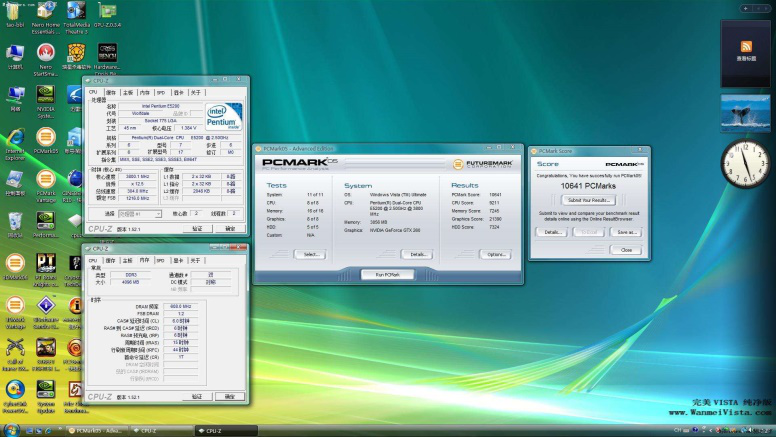Click the whale tail slideshow gadget

coord(746,113)
